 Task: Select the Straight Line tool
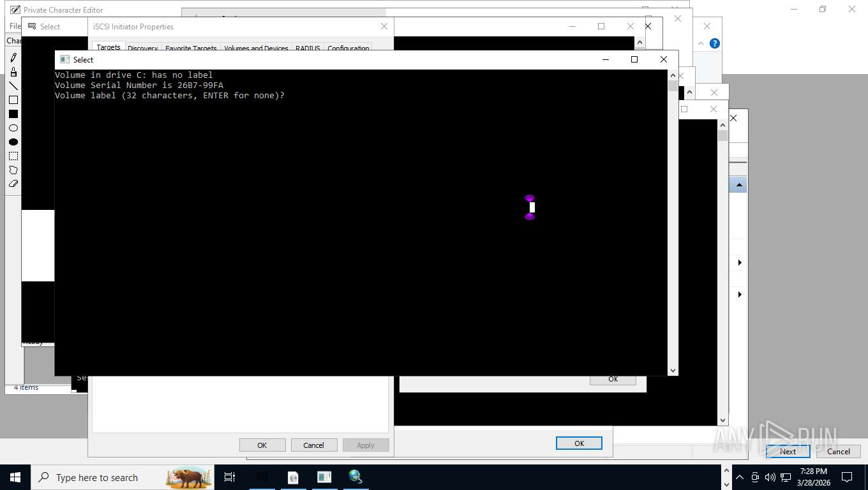pos(13,86)
